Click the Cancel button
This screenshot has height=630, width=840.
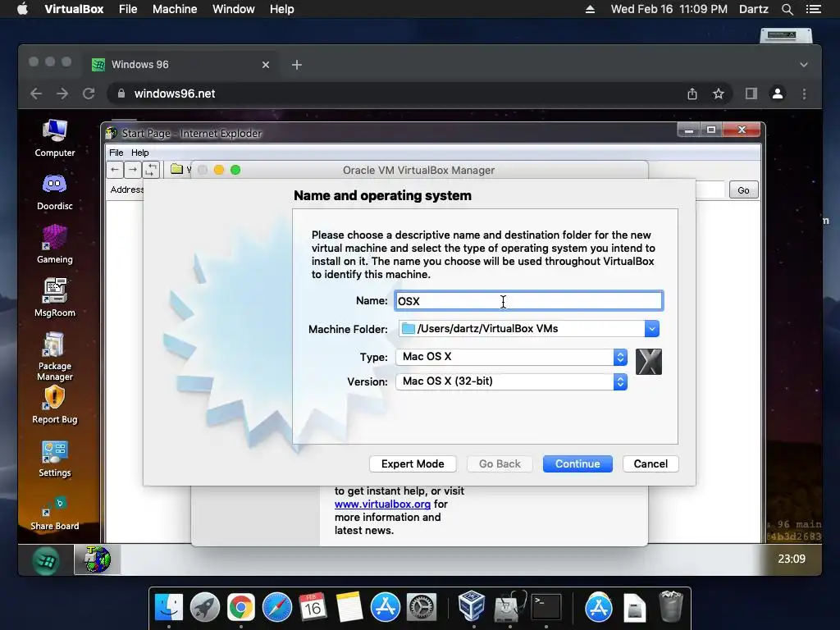pos(651,464)
